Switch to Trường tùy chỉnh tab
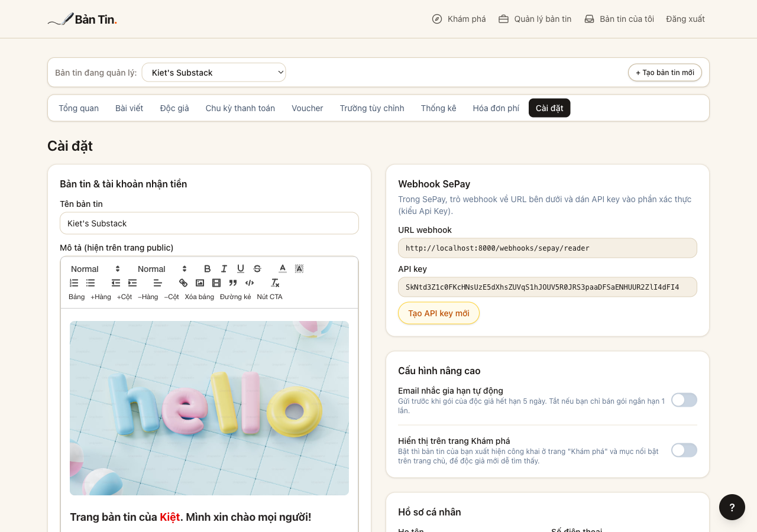757x532 pixels. click(x=372, y=108)
